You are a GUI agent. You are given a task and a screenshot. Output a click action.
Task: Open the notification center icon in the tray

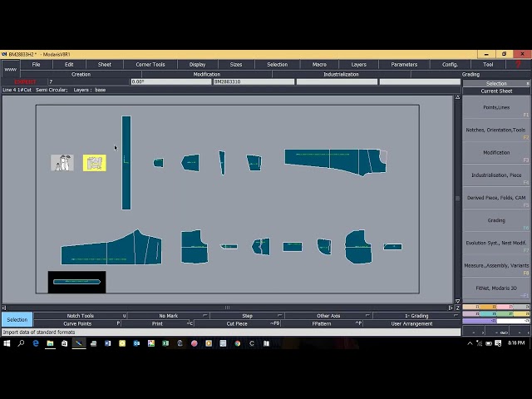point(498,343)
